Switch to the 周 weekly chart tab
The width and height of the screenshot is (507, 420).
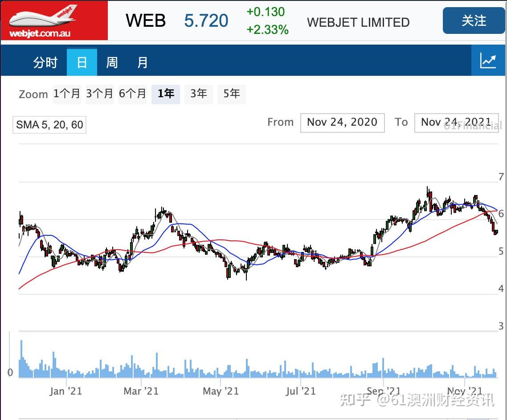tap(112, 62)
